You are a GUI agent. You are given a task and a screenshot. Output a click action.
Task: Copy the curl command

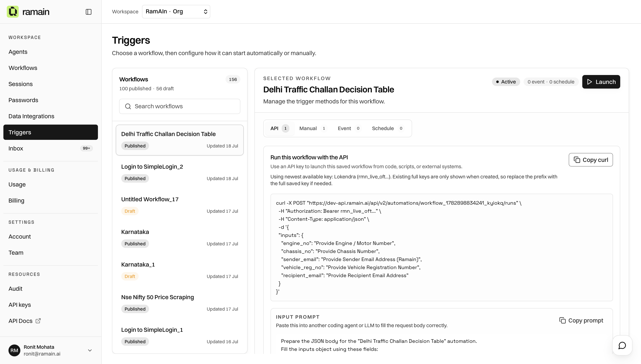pos(591,160)
